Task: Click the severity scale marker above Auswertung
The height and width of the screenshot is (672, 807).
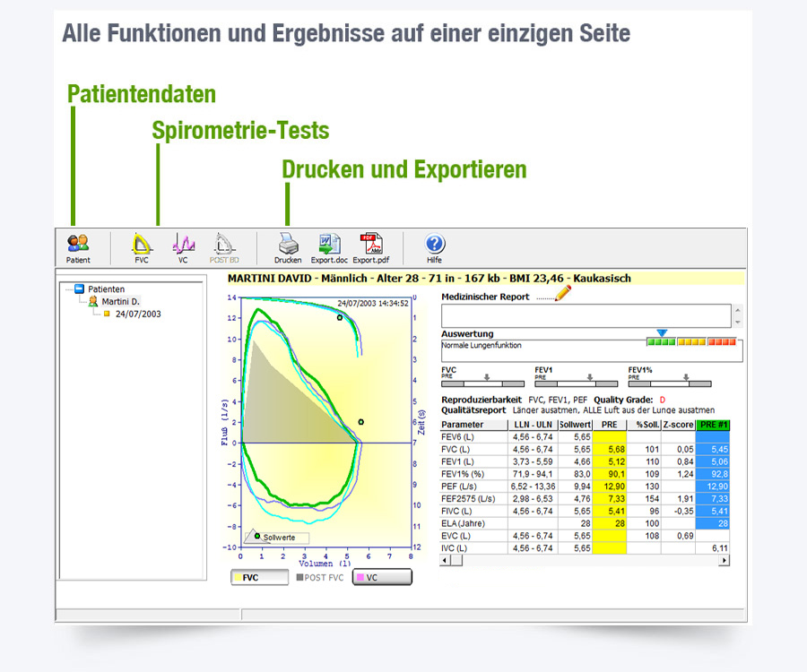Action: point(661,332)
